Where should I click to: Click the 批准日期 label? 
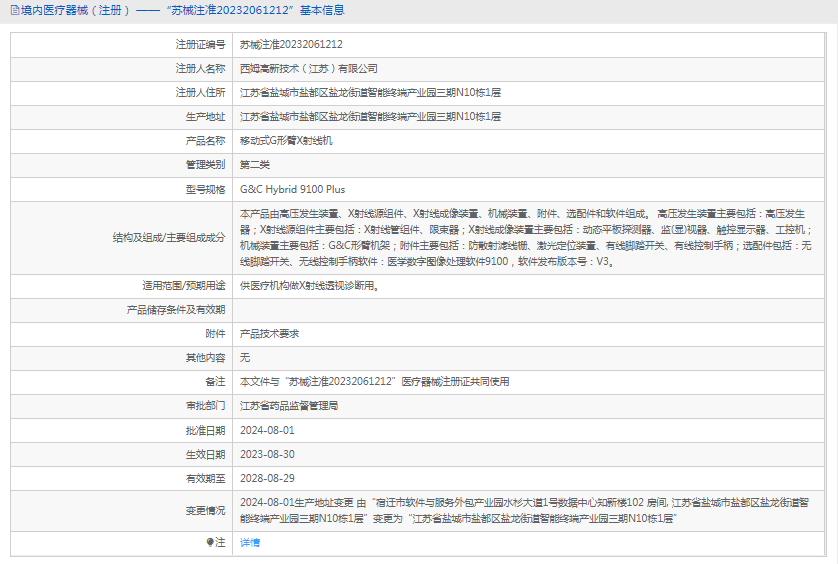point(205,430)
